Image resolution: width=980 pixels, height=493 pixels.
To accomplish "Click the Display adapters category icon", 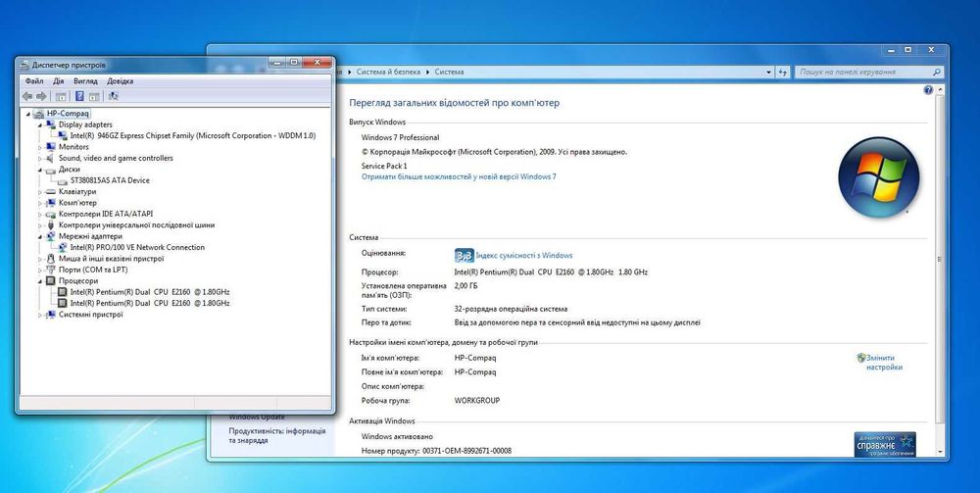I will 51,124.
